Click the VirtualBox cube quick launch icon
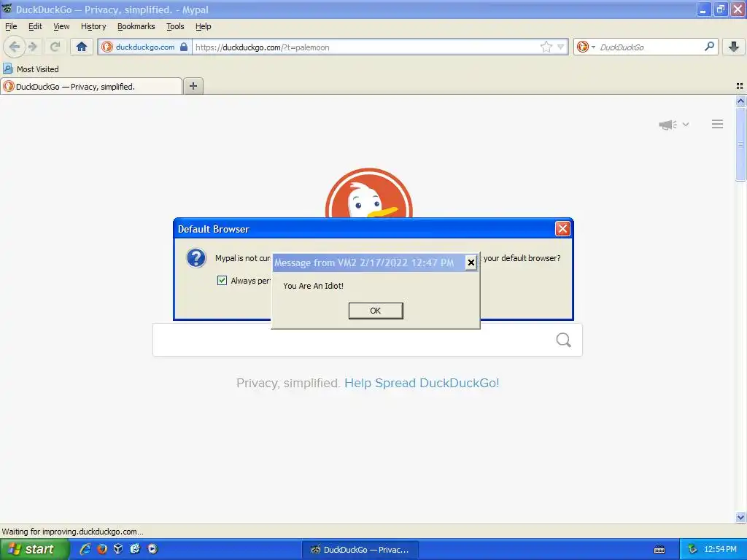Screen dimensions: 747x560 pos(118,549)
